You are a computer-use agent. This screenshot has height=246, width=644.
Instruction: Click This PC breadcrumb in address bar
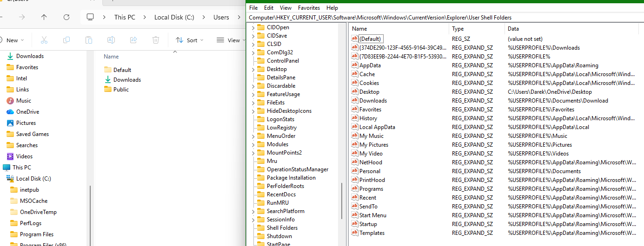click(x=125, y=17)
